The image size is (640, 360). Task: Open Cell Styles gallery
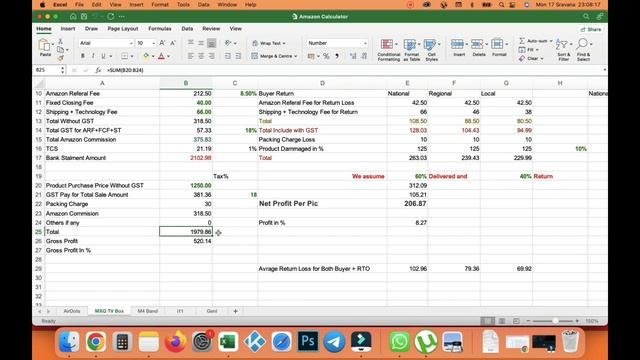pyautogui.click(x=431, y=50)
